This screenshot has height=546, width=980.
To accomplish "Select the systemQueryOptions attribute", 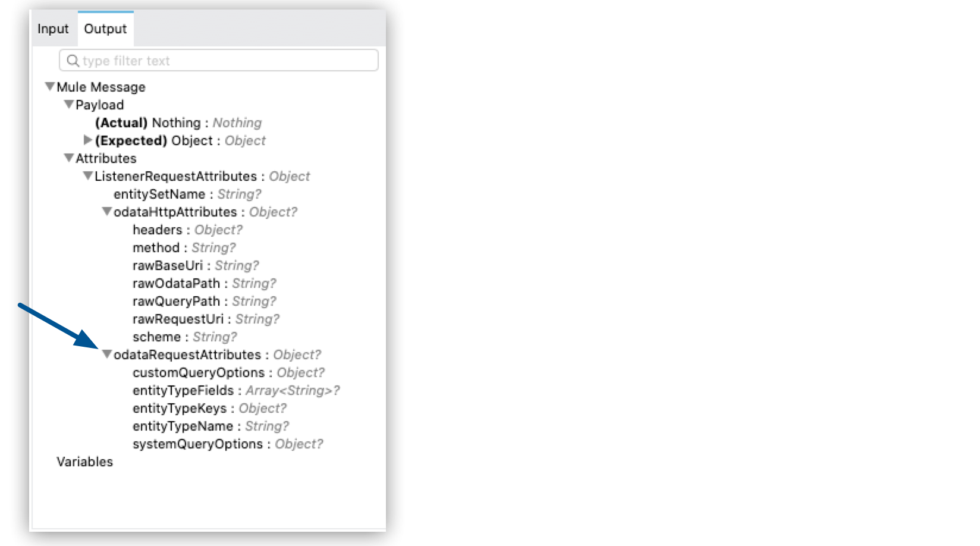I will [197, 444].
